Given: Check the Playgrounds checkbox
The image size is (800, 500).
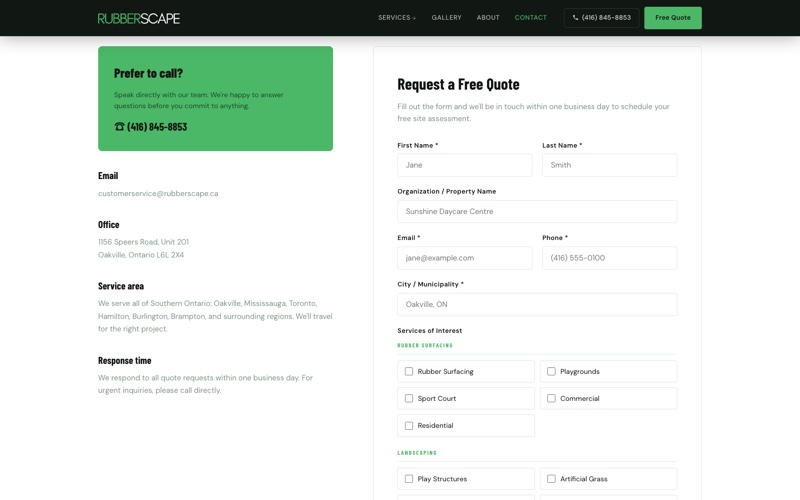Looking at the screenshot, I should (x=551, y=371).
